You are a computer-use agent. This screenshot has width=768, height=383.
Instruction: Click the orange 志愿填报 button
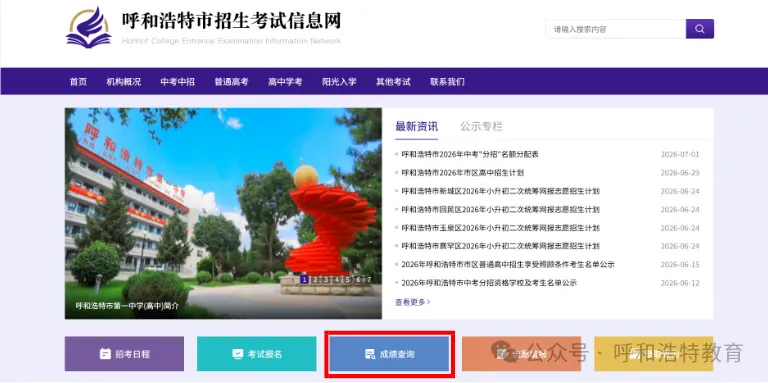click(x=521, y=354)
